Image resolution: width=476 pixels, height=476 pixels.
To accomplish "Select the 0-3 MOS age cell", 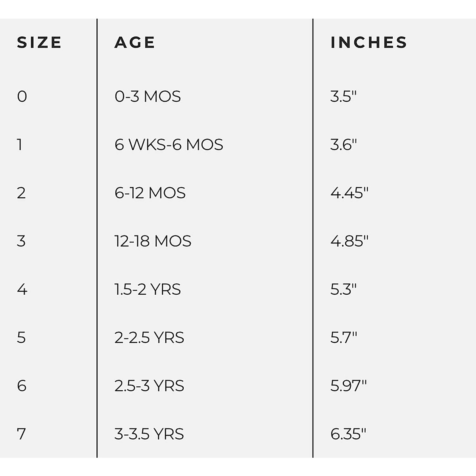I will tap(148, 96).
